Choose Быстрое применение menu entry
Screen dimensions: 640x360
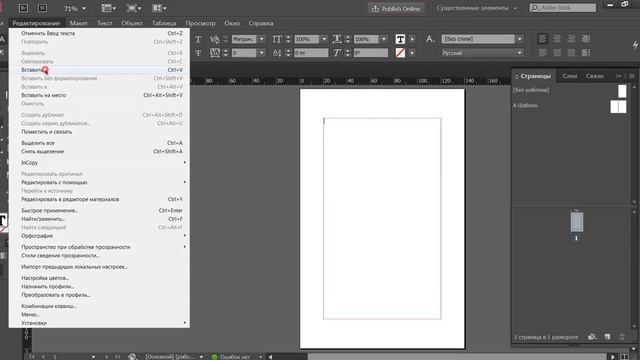(99, 211)
